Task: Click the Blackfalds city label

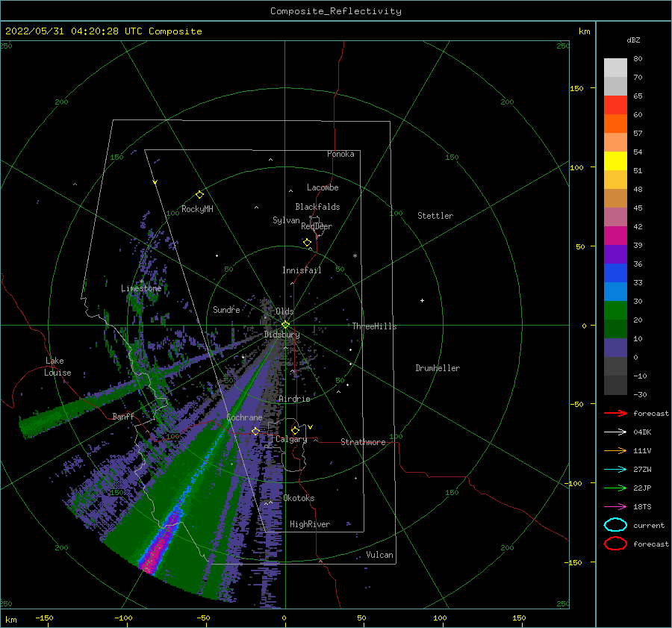Action: pos(317,207)
